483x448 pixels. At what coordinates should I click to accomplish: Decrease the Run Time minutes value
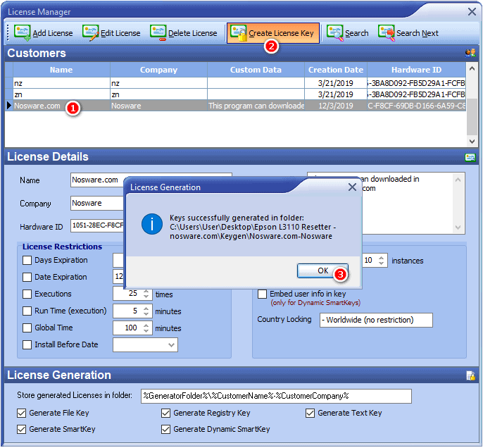point(146,313)
